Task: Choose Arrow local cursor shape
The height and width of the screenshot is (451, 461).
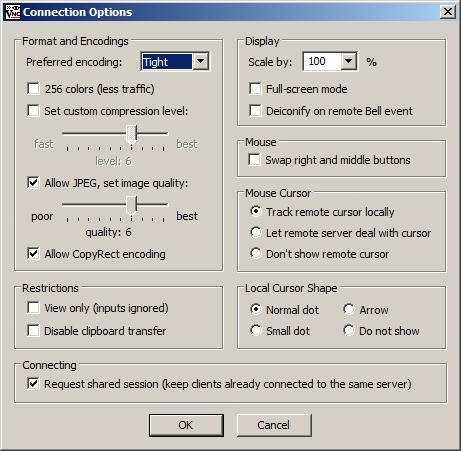Action: 349,309
